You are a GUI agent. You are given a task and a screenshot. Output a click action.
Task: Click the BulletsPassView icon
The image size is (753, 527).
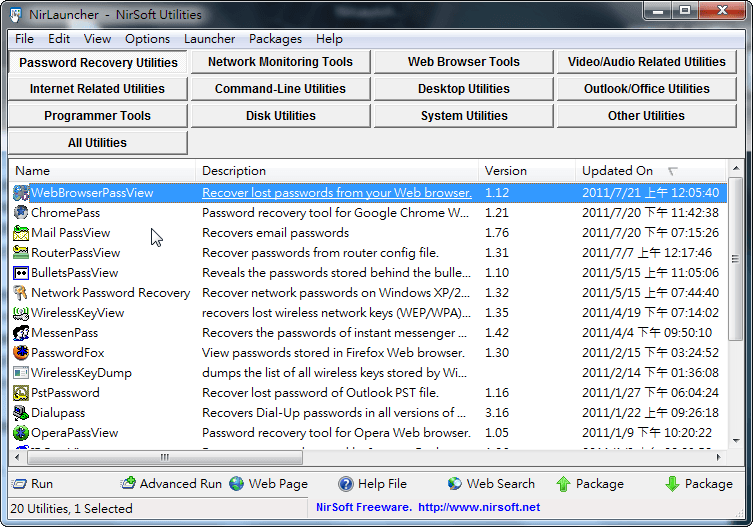[21, 273]
